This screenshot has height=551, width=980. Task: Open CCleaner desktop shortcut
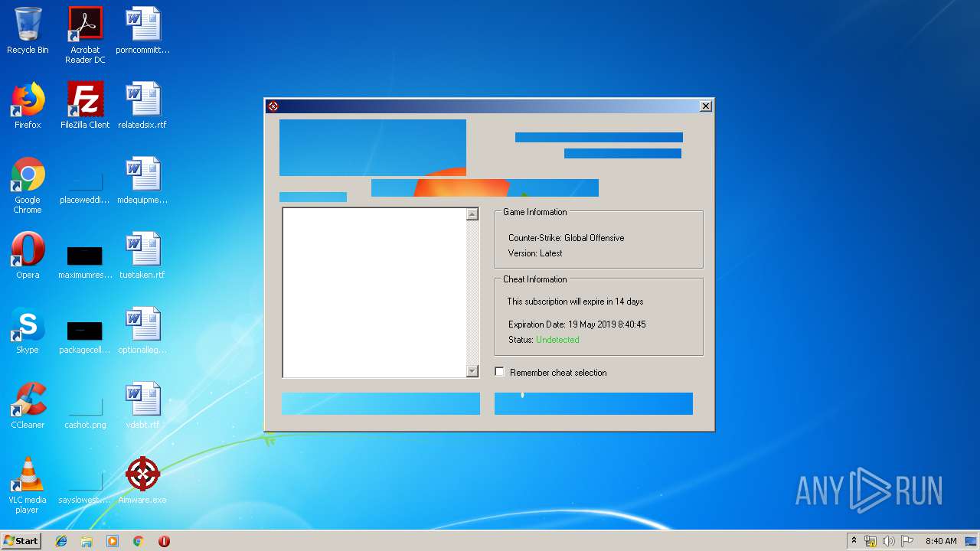[28, 407]
